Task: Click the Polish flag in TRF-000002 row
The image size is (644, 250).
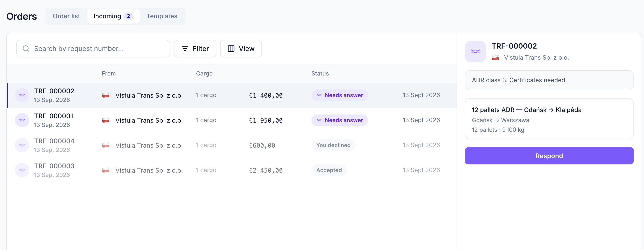Action: pyautogui.click(x=106, y=95)
